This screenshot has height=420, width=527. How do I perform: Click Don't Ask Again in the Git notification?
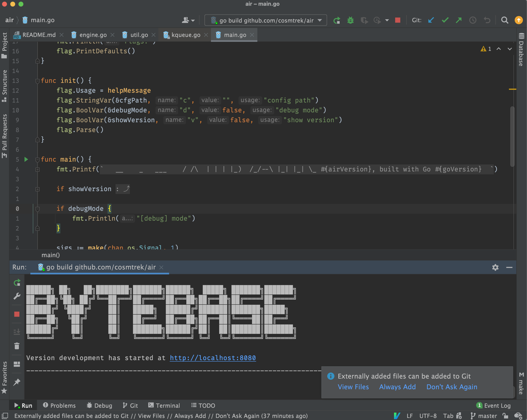point(452,387)
